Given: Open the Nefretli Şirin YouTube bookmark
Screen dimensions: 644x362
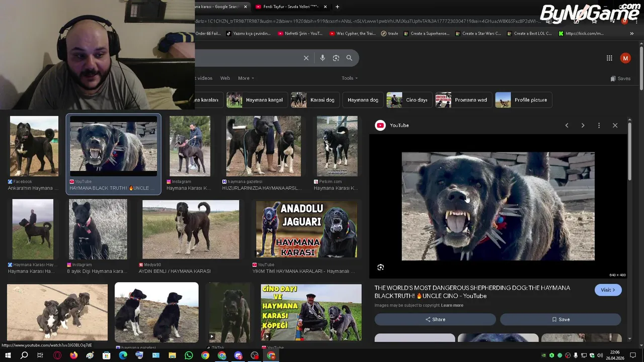Looking at the screenshot, I should [300, 33].
